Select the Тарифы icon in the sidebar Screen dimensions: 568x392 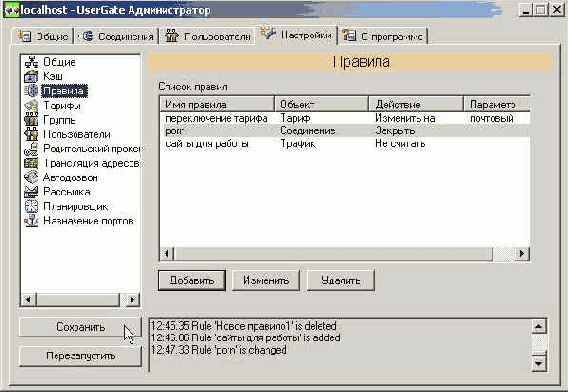(31, 105)
